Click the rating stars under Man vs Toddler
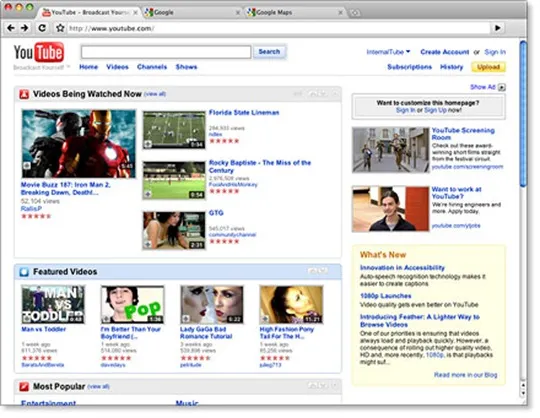Viewport: 540px width, 418px height. click(x=37, y=358)
